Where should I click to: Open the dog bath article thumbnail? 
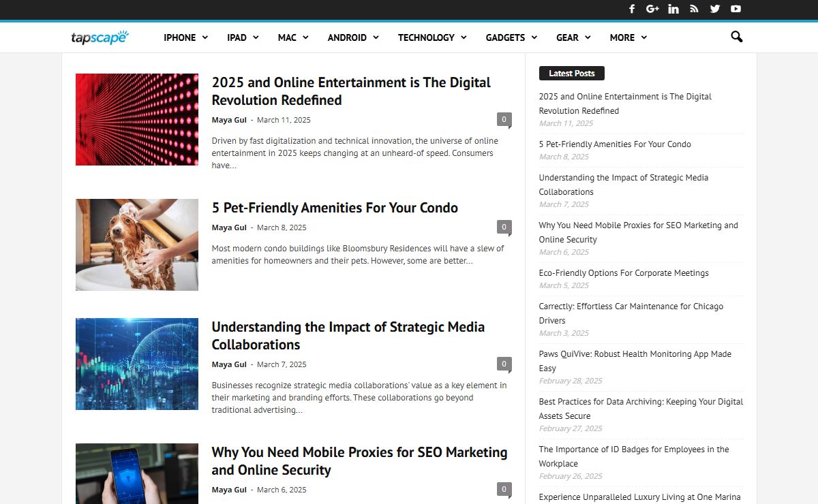pos(137,245)
